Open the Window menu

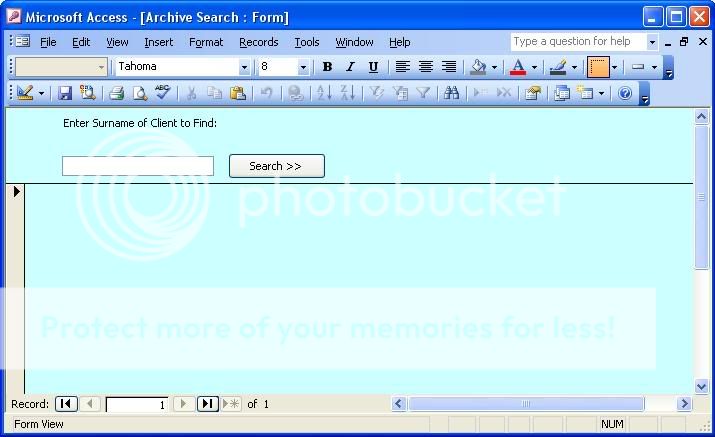coord(354,42)
